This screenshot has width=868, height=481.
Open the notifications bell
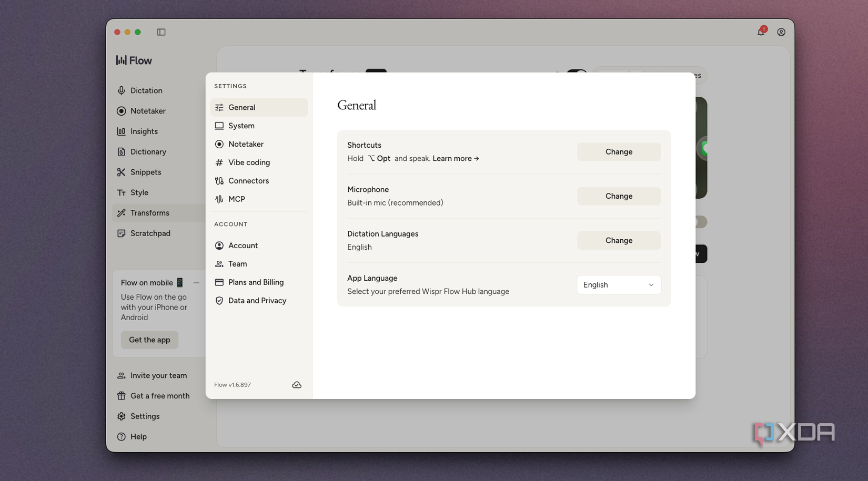(761, 32)
